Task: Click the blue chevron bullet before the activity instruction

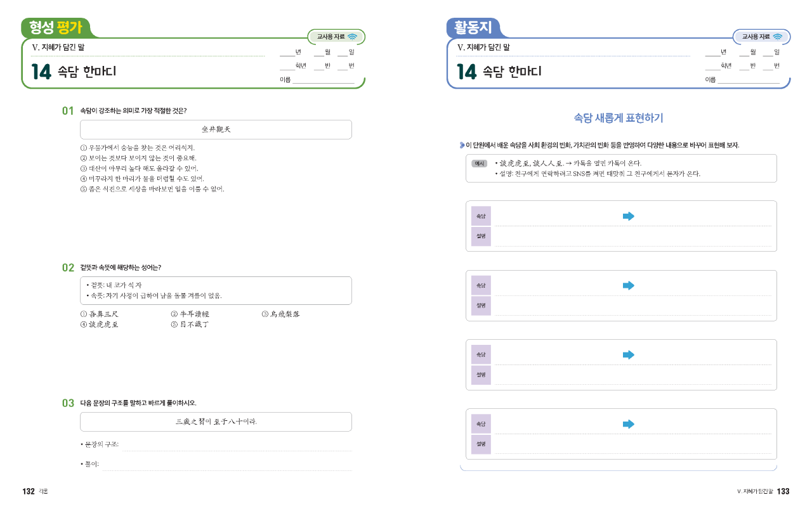Action: point(462,145)
